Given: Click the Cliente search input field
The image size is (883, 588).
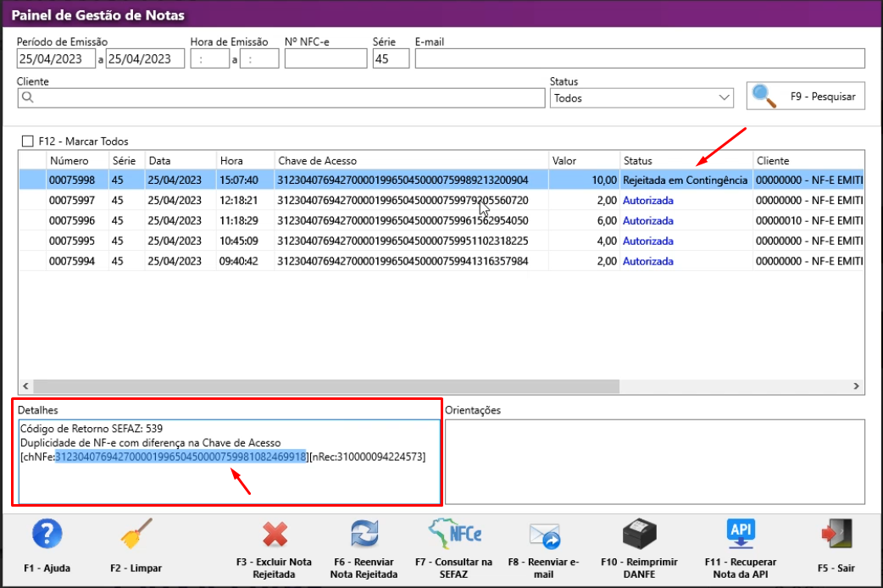Looking at the screenshot, I should pos(281,98).
